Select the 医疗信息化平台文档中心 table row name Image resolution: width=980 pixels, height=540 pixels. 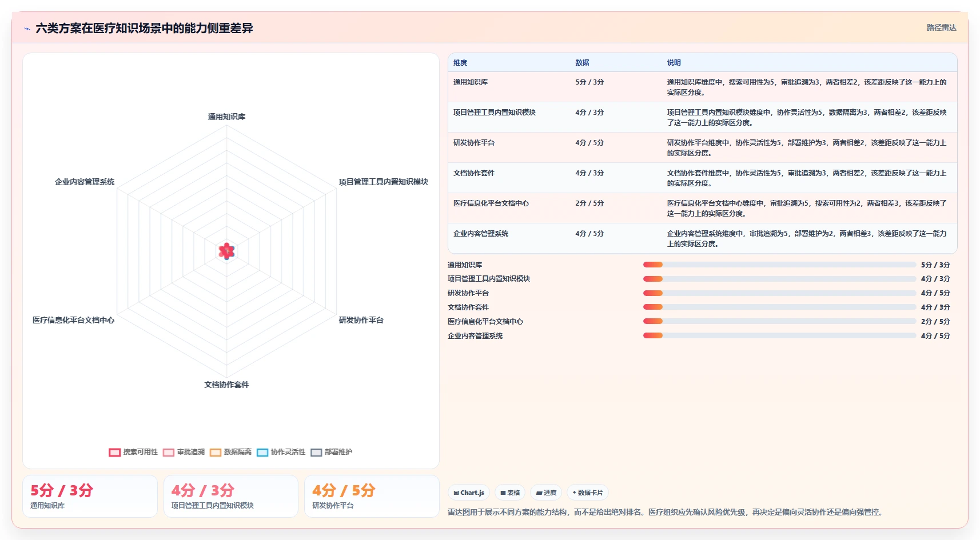point(491,203)
